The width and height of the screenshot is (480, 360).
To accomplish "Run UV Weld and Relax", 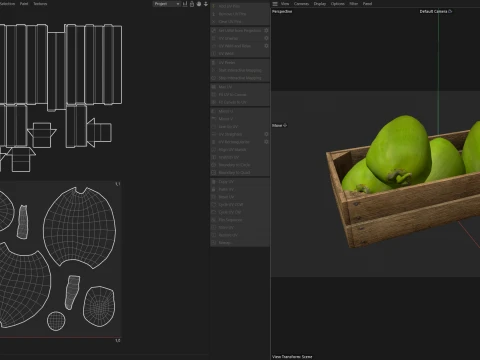I will (x=236, y=46).
